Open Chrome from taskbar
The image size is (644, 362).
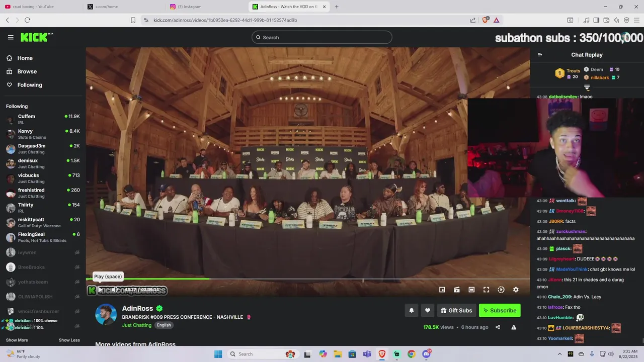click(x=411, y=354)
